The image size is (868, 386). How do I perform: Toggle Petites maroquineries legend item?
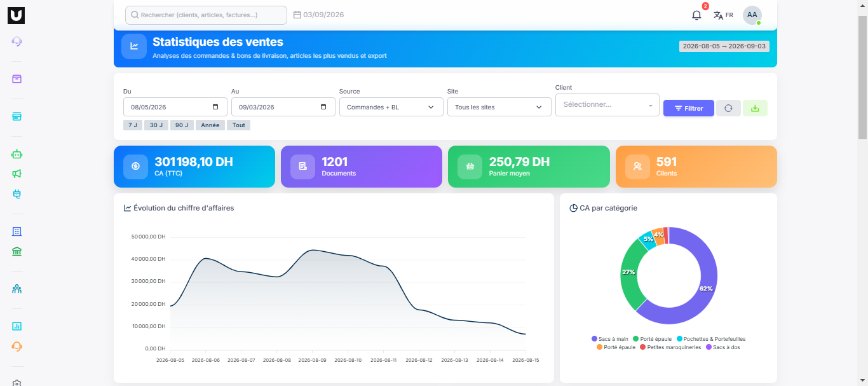coord(670,347)
